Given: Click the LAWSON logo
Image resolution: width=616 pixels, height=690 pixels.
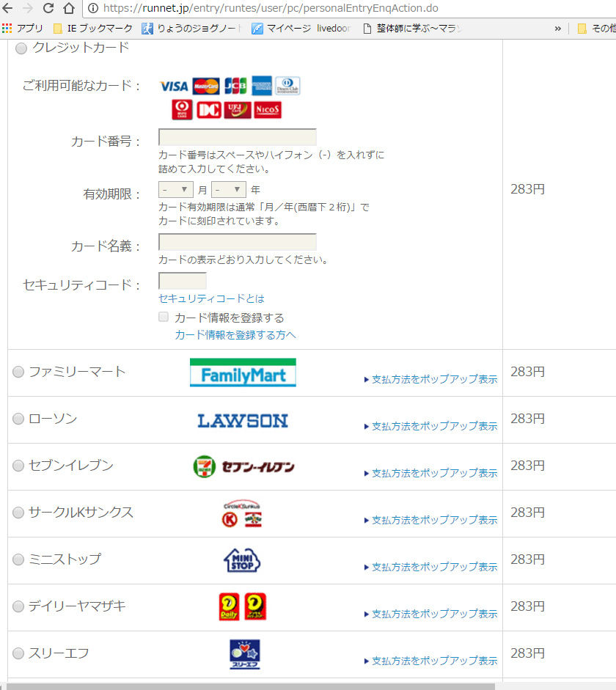Looking at the screenshot, I should [x=243, y=421].
